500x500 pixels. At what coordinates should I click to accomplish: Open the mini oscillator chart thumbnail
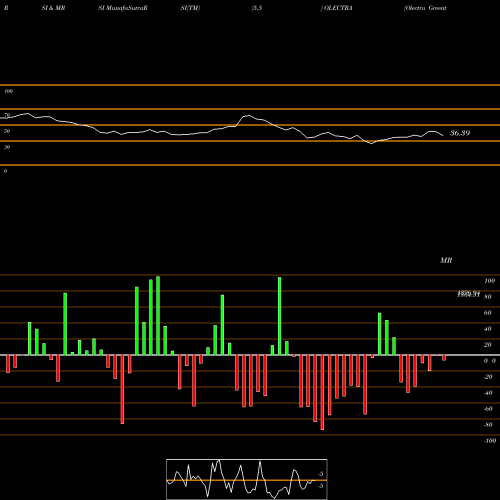[247, 479]
